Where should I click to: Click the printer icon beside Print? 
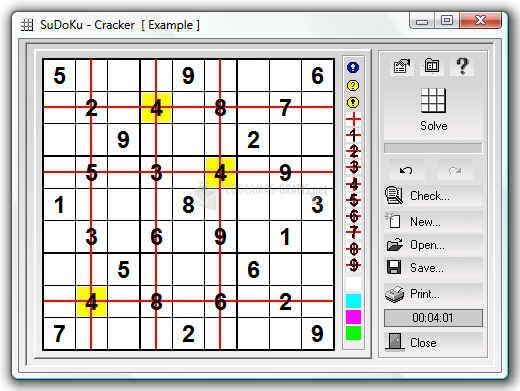(x=394, y=294)
